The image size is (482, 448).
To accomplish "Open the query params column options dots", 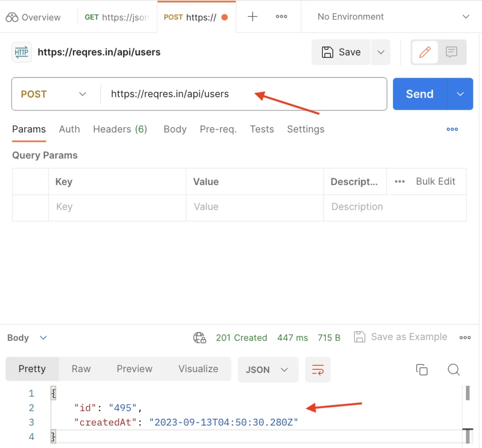I will [x=400, y=181].
